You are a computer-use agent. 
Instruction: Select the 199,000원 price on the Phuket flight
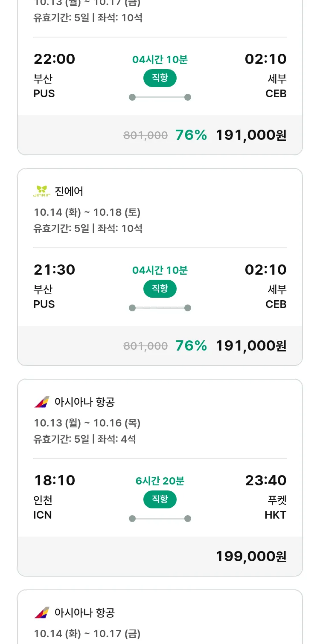click(x=251, y=556)
